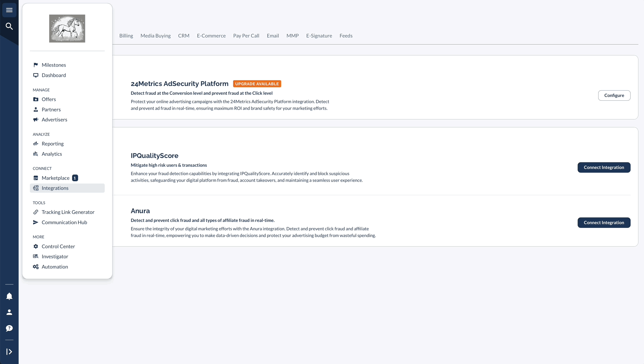Open the CRM tab
644x364 pixels.
coord(184,36)
